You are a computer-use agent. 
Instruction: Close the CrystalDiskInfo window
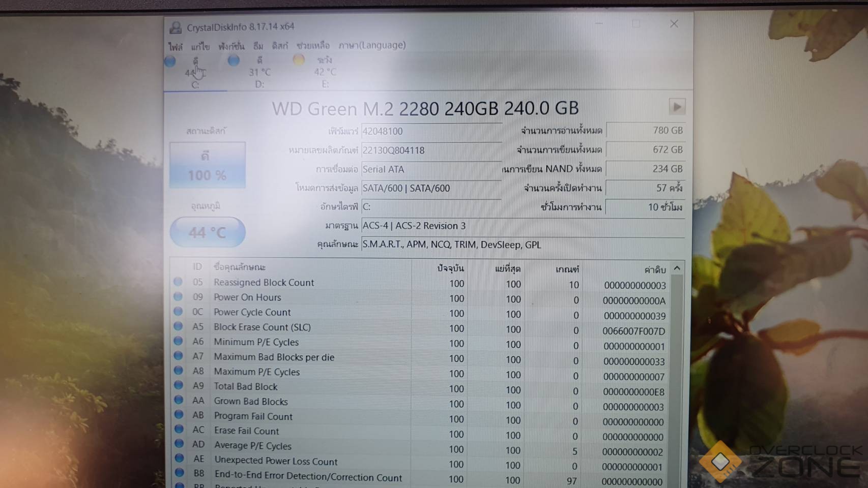674,24
